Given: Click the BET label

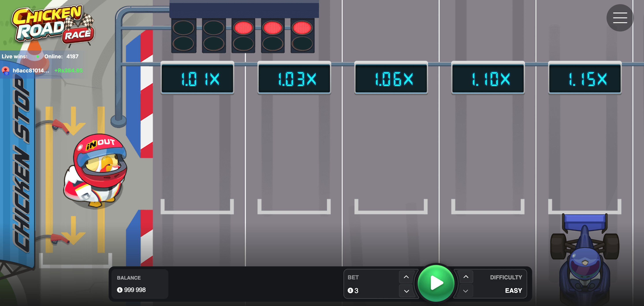Looking at the screenshot, I should 353,277.
